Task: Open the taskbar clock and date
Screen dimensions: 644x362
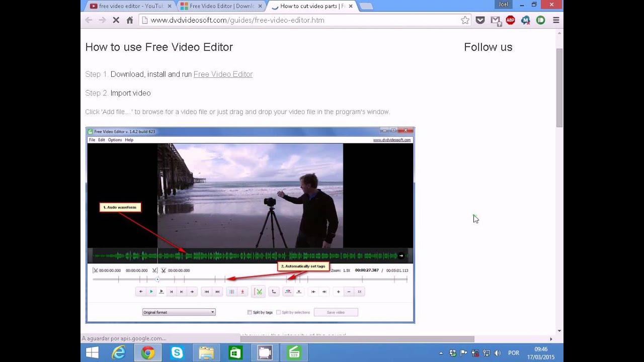Action: [x=541, y=353]
